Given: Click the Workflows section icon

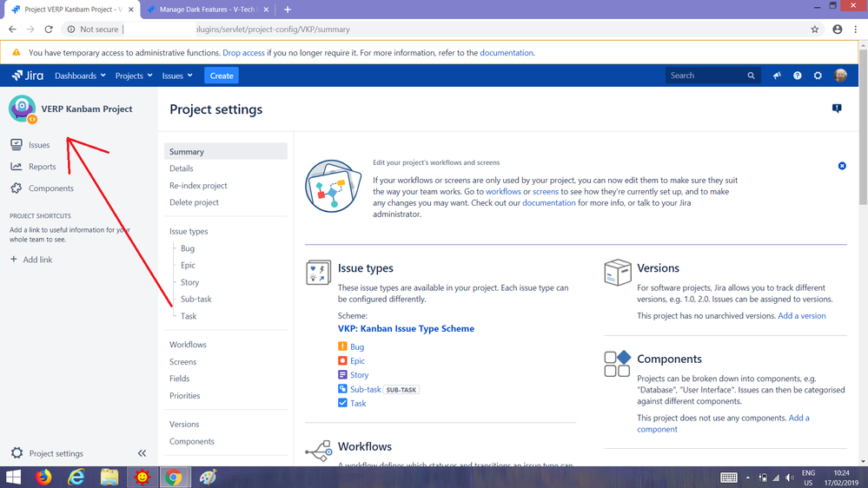Looking at the screenshot, I should click(318, 451).
